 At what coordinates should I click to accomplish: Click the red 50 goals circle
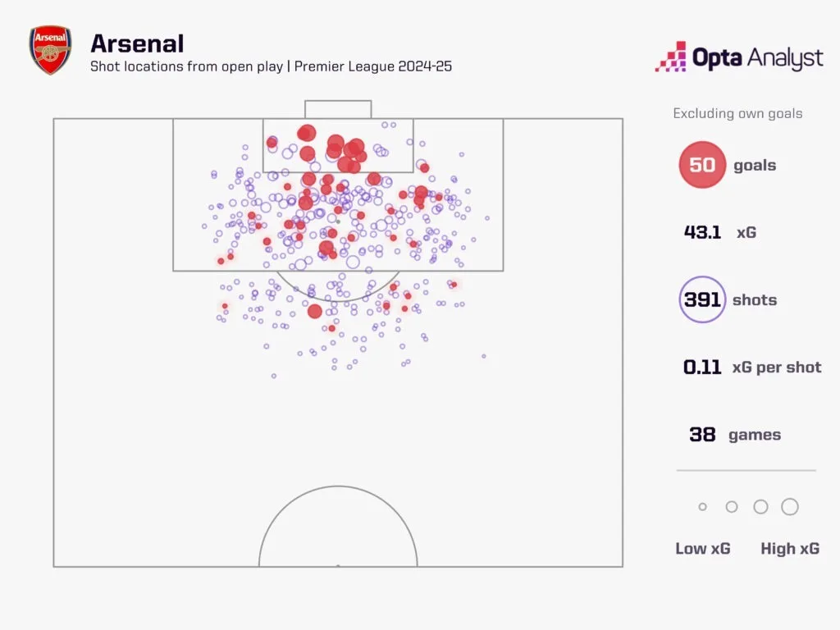(702, 165)
